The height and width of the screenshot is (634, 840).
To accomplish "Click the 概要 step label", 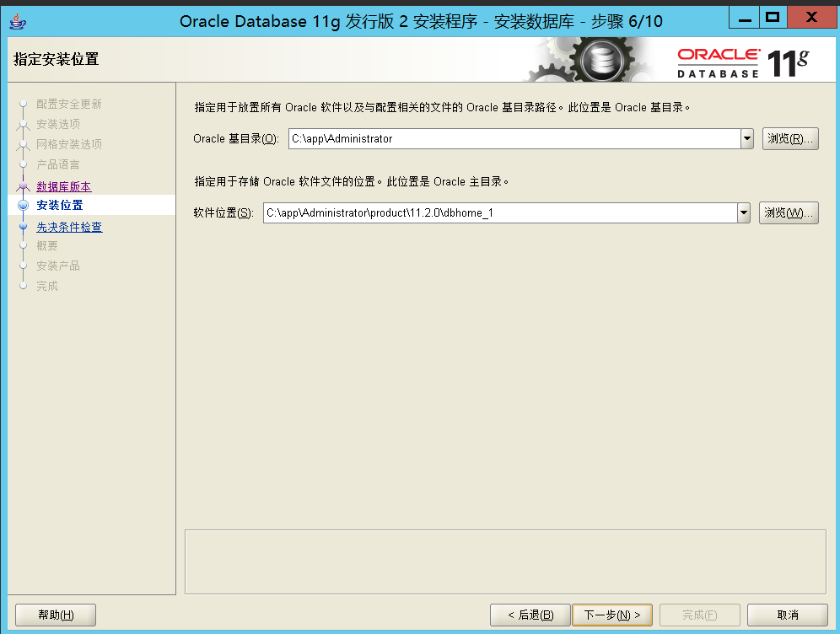I will [47, 246].
